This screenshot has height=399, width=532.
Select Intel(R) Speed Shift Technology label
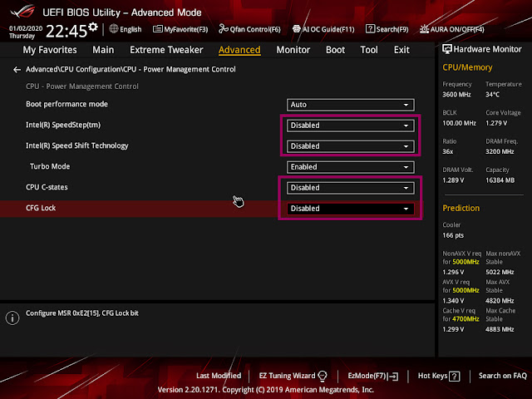[77, 145]
